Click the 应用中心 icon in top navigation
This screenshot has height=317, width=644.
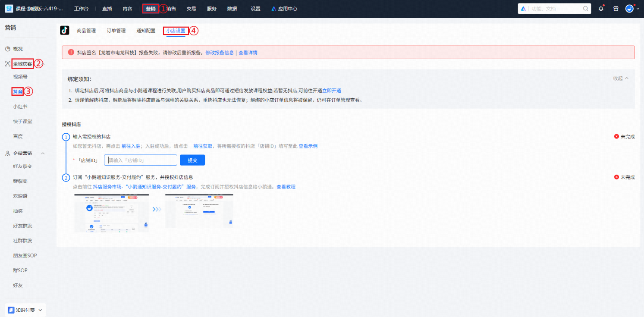[x=273, y=8]
